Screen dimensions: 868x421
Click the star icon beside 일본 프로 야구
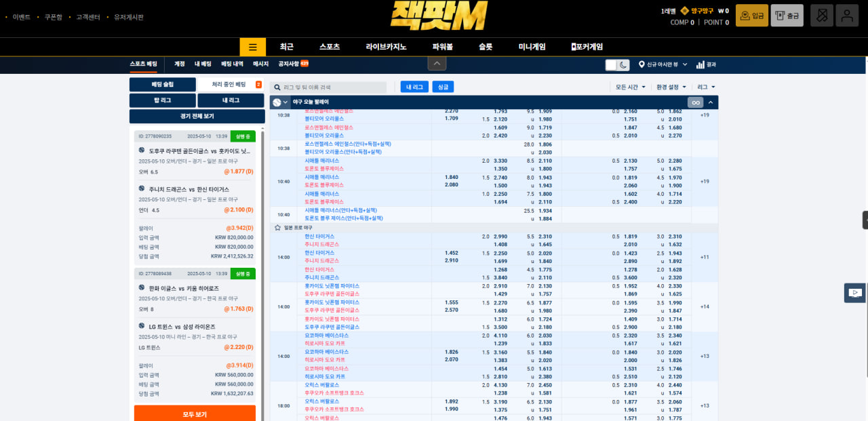277,228
